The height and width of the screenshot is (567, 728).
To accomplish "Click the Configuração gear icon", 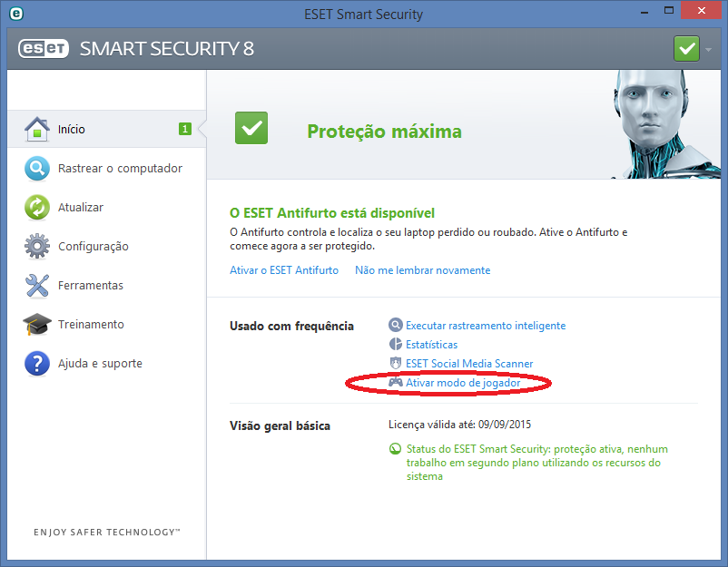I will pyautogui.click(x=36, y=246).
